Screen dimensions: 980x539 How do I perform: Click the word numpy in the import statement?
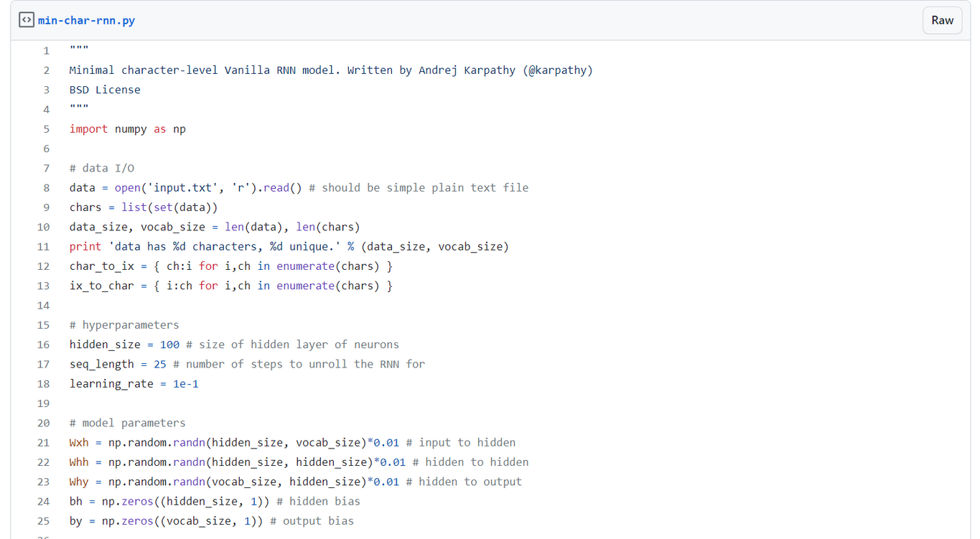pyautogui.click(x=131, y=128)
